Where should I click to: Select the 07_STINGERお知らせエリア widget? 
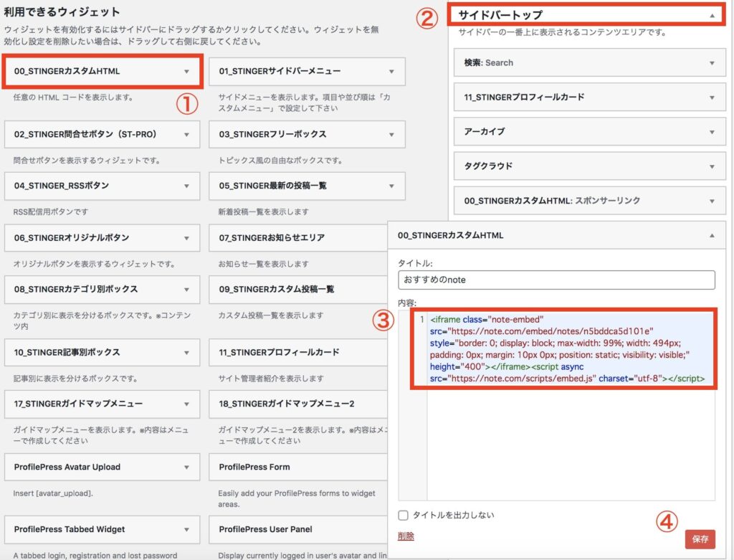[x=298, y=238]
